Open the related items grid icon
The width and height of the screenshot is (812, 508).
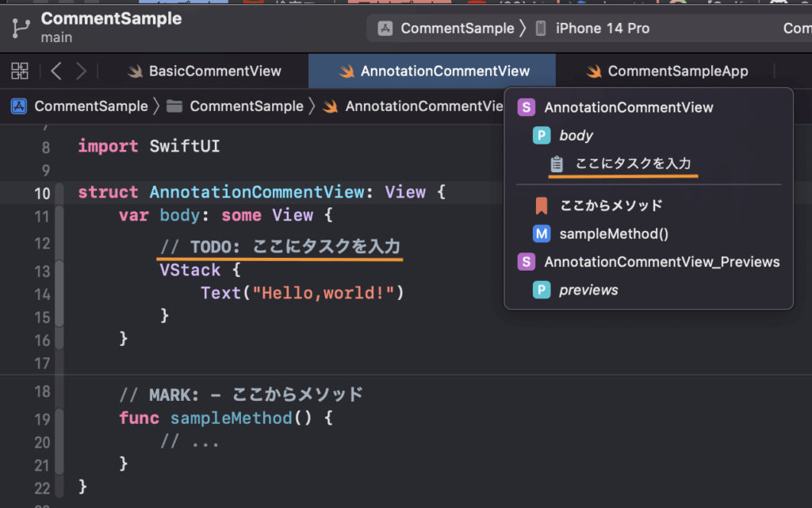[x=20, y=71]
